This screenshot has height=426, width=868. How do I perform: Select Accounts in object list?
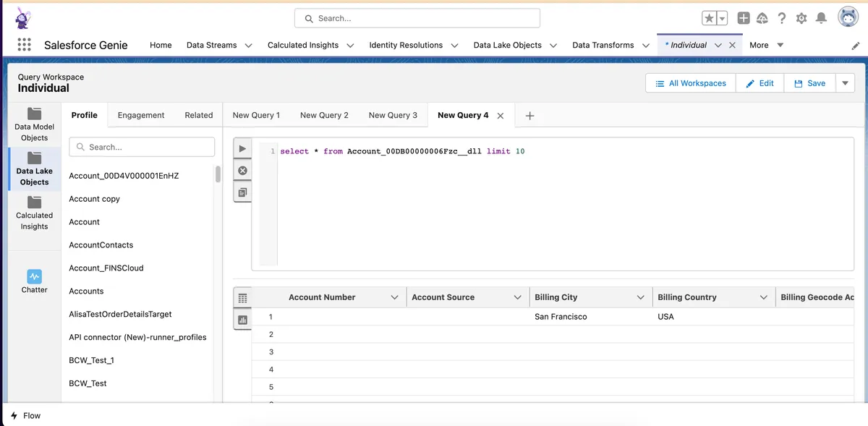click(x=86, y=291)
